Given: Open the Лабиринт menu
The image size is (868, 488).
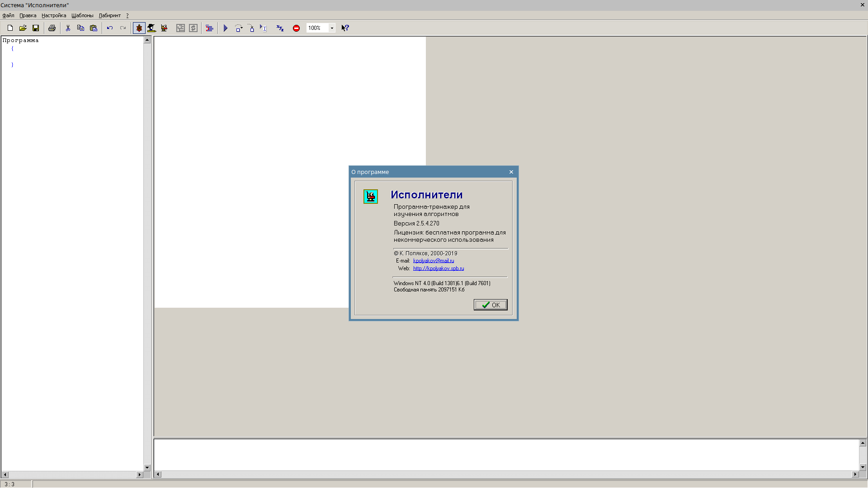Looking at the screenshot, I should tap(110, 15).
